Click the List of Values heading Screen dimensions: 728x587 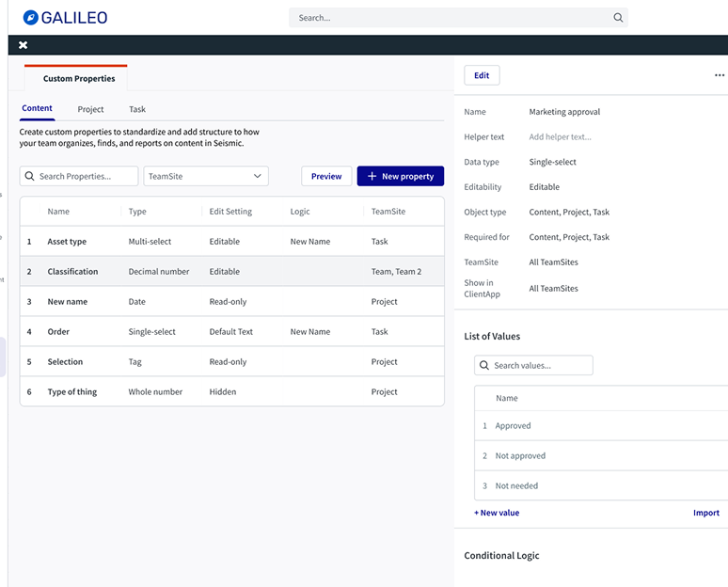pos(492,336)
